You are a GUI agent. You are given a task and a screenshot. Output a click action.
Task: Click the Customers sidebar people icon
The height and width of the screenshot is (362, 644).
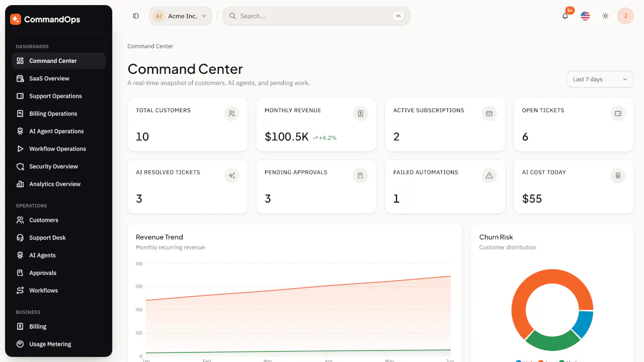coord(20,220)
